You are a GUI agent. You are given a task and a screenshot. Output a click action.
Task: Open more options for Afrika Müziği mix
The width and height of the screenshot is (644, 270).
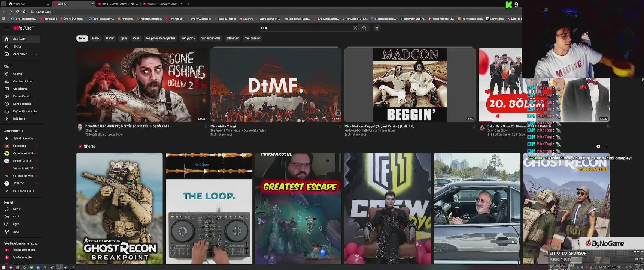click(x=340, y=127)
